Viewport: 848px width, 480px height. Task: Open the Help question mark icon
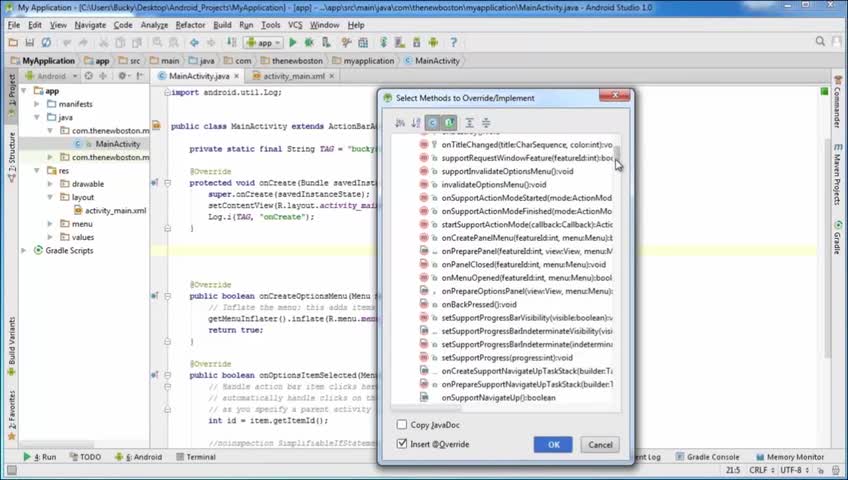(x=453, y=42)
